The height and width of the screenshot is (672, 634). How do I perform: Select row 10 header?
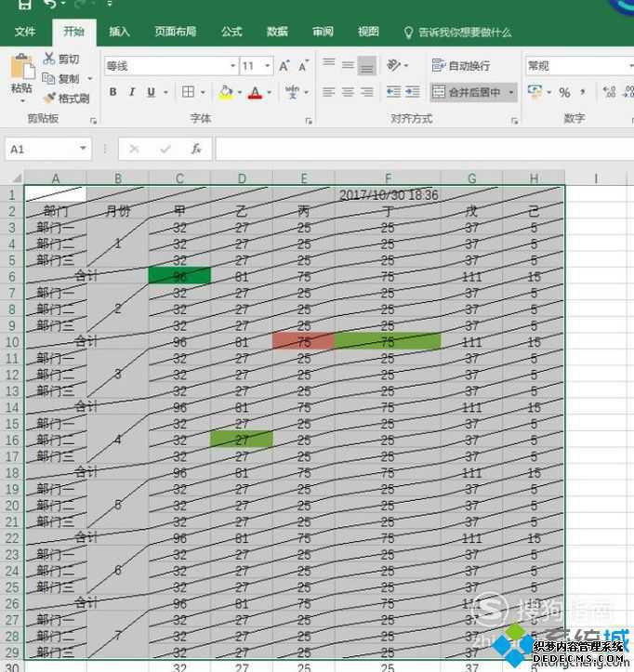pyautogui.click(x=12, y=342)
